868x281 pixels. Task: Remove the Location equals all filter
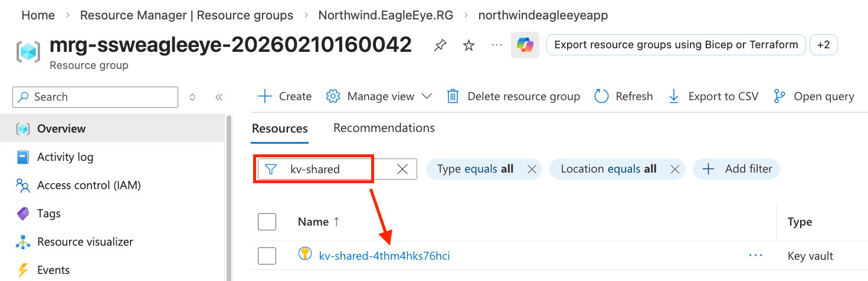pos(674,169)
